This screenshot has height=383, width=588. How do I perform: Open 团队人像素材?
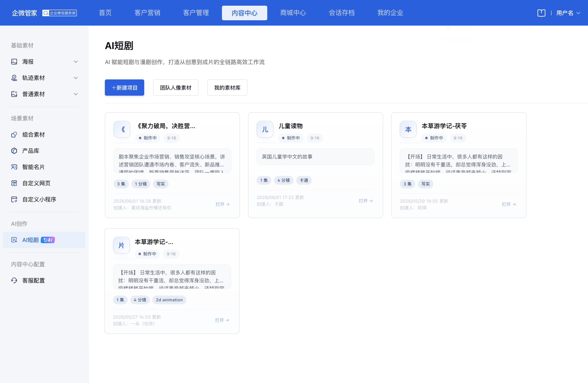[x=176, y=88]
